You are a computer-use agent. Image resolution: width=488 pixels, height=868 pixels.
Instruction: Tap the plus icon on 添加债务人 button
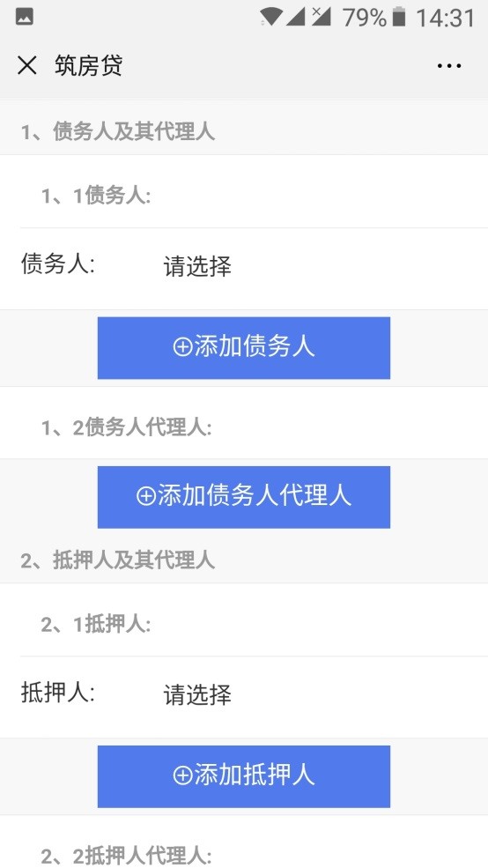point(182,347)
